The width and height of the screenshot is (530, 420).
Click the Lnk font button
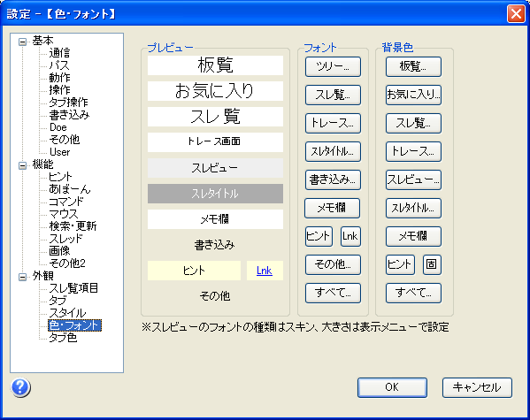(x=350, y=236)
